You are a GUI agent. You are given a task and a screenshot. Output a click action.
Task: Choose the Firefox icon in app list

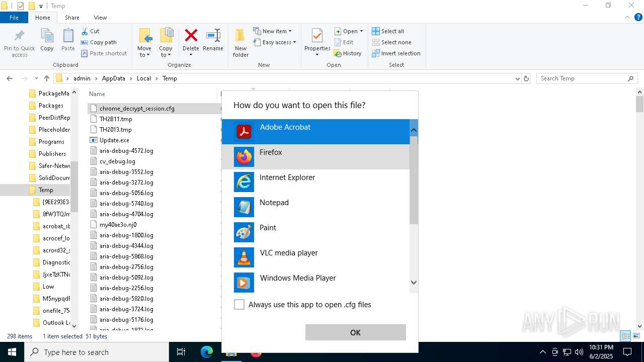click(244, 157)
